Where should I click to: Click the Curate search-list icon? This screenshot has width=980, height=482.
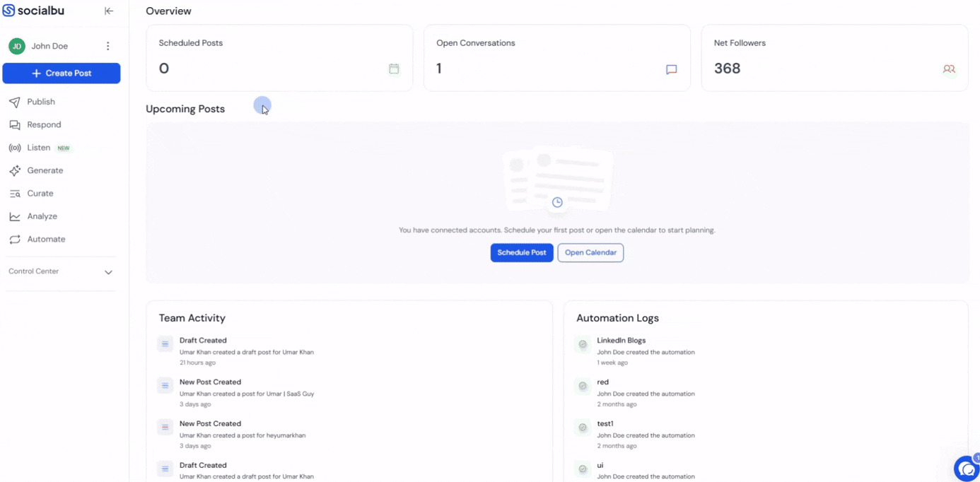coord(15,194)
